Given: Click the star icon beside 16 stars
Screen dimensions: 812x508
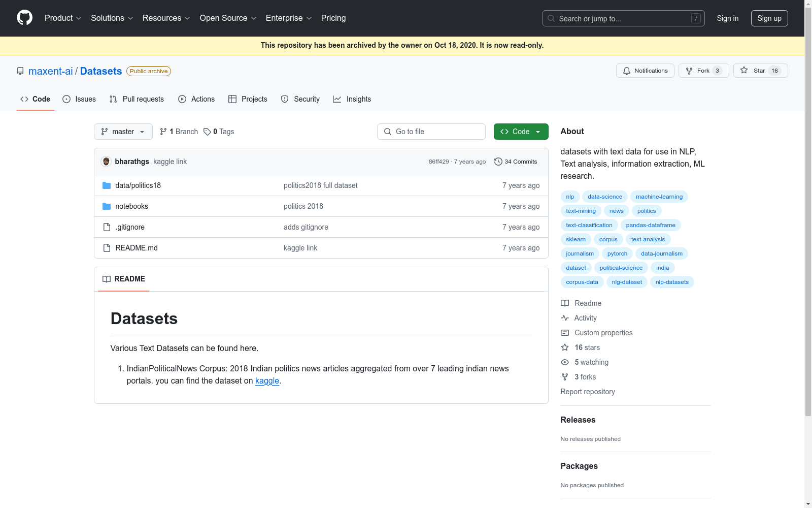Looking at the screenshot, I should [x=565, y=347].
